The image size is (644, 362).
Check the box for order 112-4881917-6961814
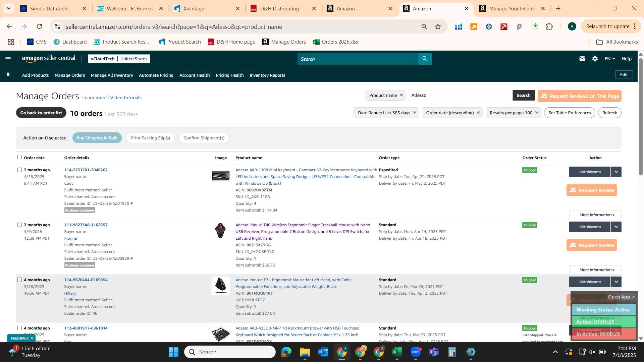[x=19, y=328]
